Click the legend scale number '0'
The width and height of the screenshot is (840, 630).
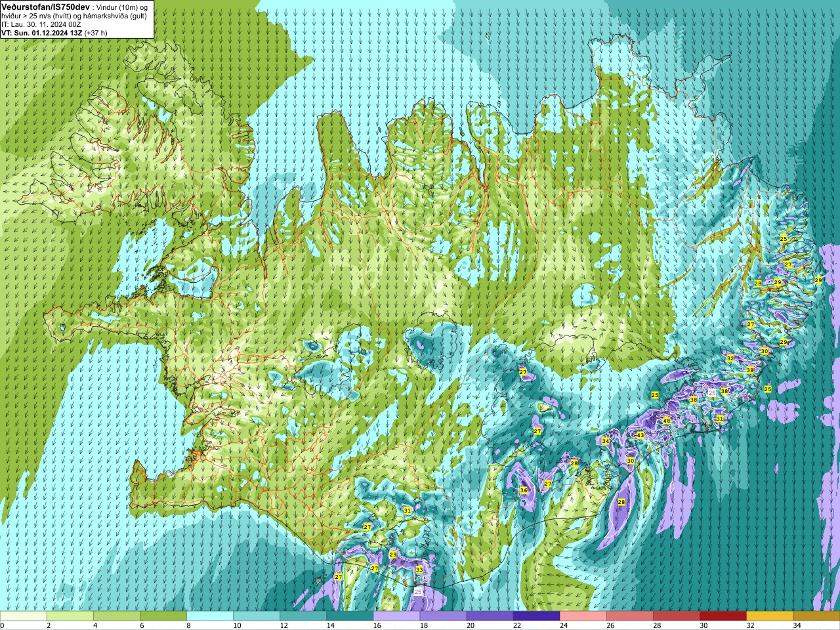point(2,625)
